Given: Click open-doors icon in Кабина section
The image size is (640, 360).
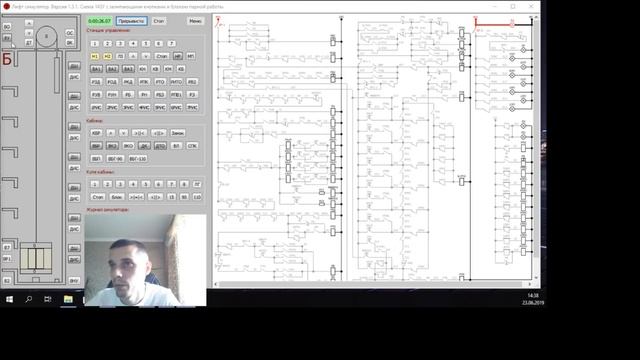Looking at the screenshot, I should [158, 133].
